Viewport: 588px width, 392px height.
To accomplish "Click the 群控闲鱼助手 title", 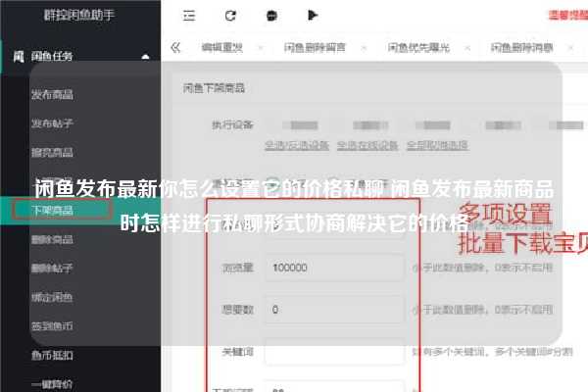I will point(79,15).
